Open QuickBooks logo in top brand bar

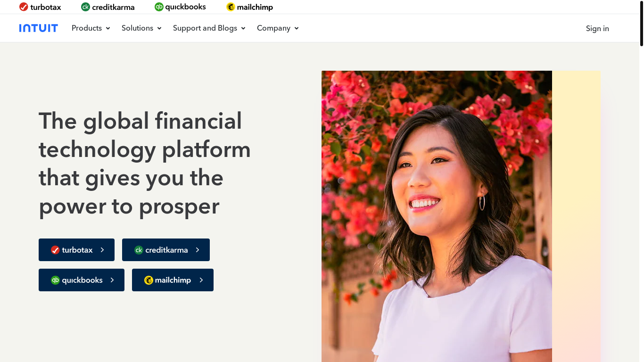tap(180, 7)
